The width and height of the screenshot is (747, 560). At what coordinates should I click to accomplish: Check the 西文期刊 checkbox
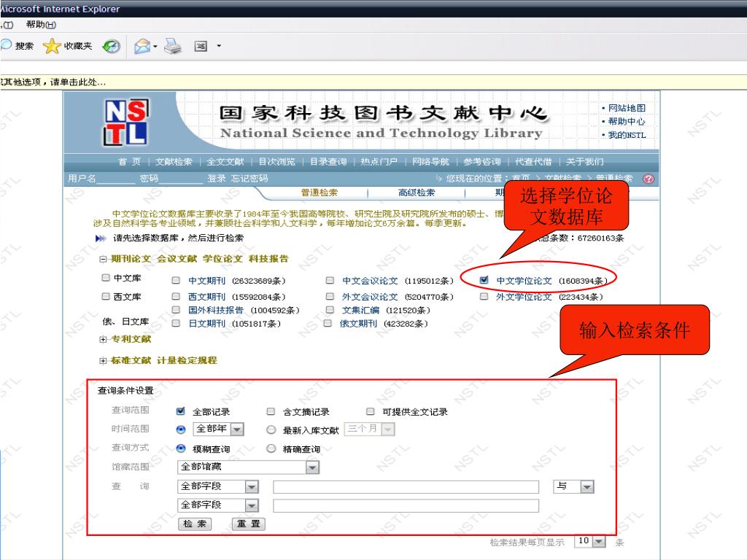click(176, 296)
